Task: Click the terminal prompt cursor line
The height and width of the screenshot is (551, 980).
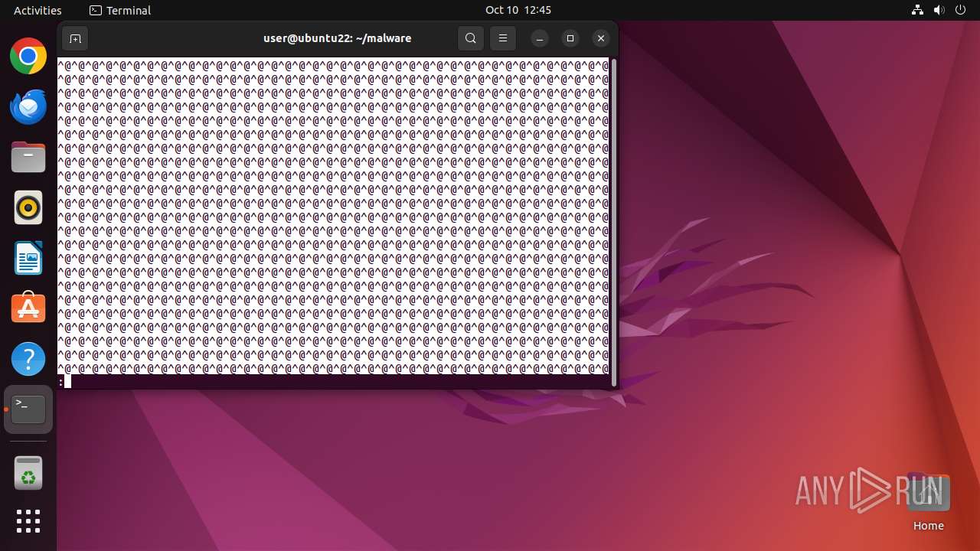Action: [333, 381]
